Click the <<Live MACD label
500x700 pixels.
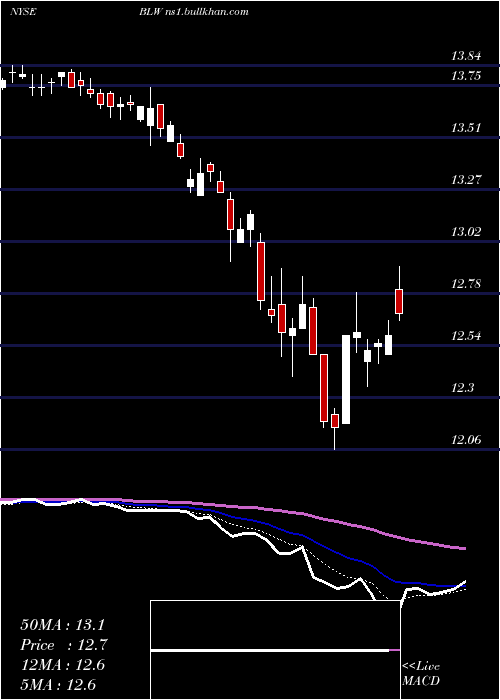pos(421,673)
